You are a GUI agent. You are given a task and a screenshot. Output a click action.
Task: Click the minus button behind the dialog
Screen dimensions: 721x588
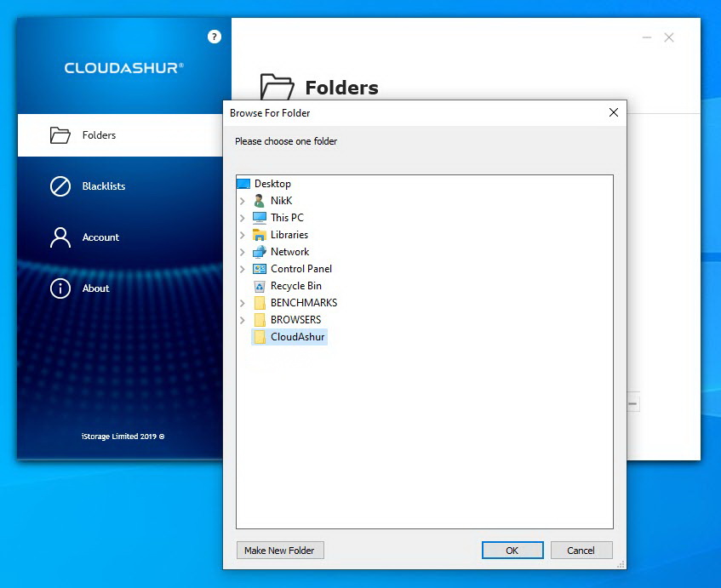[x=633, y=404]
